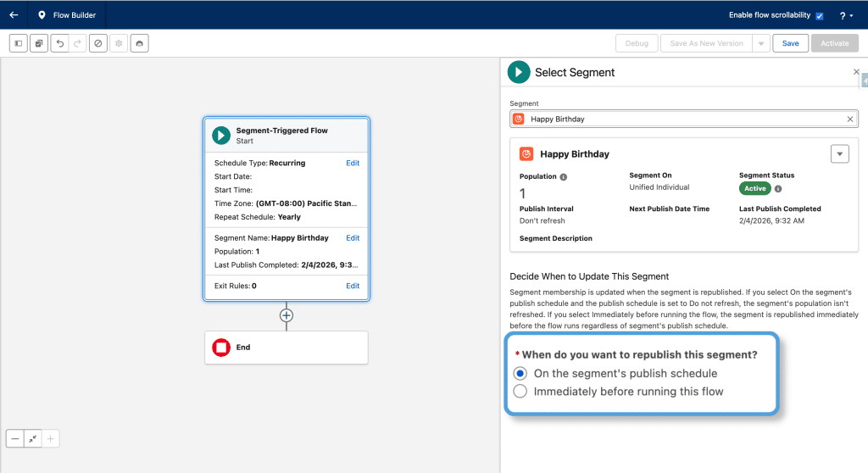The image size is (868, 473).
Task: Undo the last flow change
Action: pyautogui.click(x=59, y=43)
